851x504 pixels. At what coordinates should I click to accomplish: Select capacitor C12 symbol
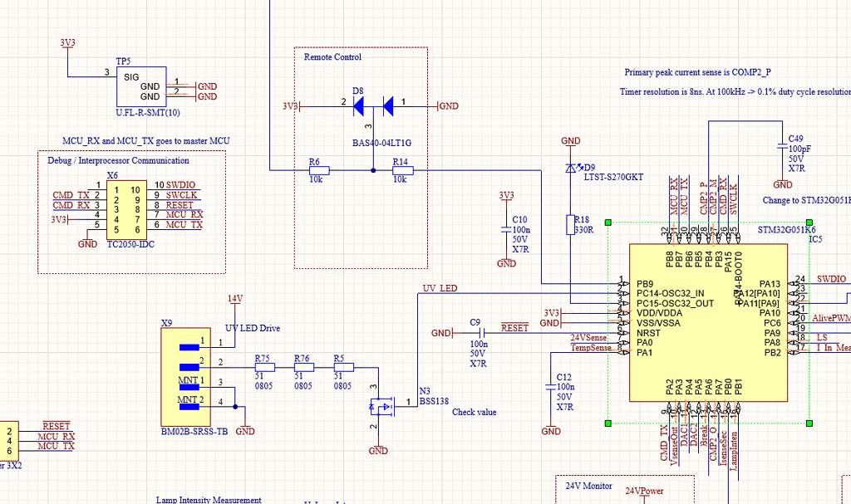point(551,388)
